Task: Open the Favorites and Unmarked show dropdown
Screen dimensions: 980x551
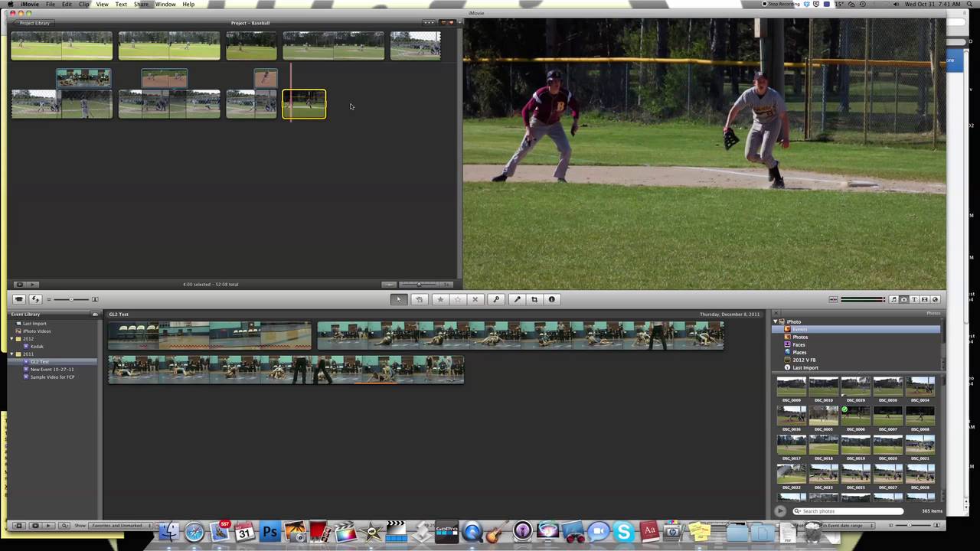Action: coord(121,526)
